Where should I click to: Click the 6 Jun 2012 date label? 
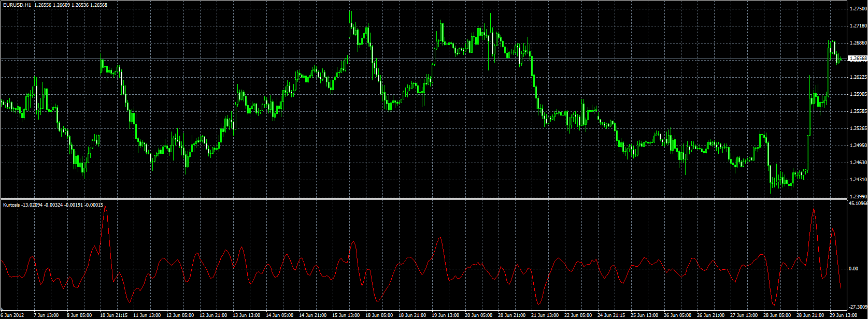(12, 315)
